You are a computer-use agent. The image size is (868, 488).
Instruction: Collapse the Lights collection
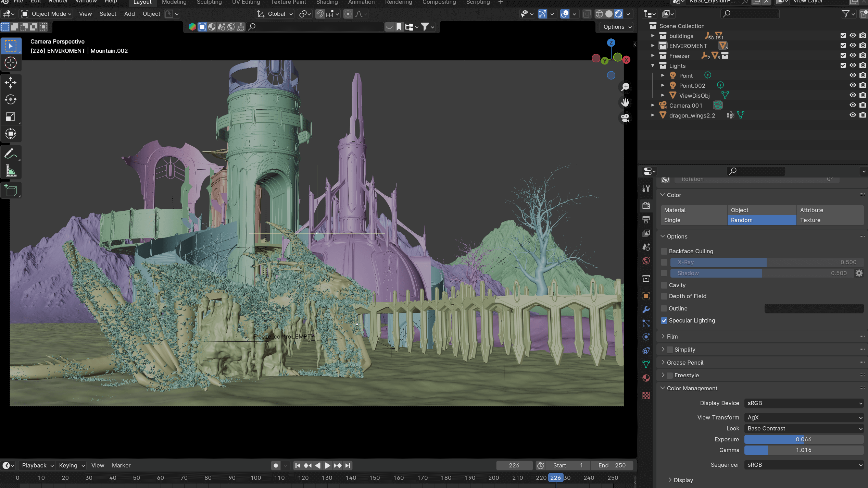(x=653, y=65)
